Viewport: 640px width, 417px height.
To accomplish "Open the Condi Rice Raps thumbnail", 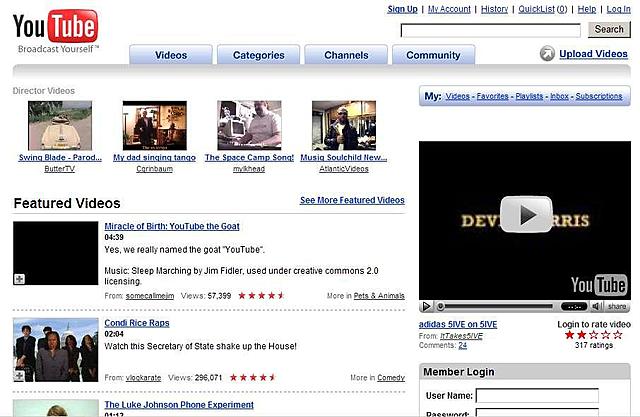I will pyautogui.click(x=56, y=350).
